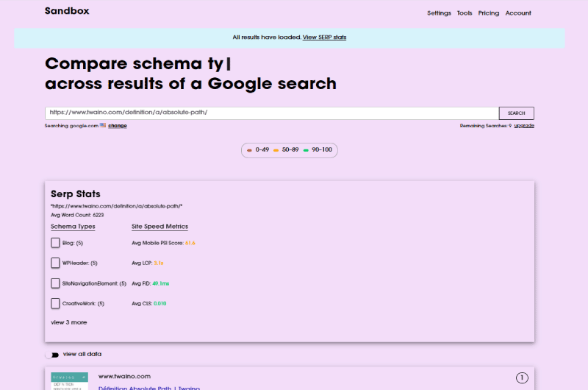This screenshot has width=588, height=390.
Task: Click Remaining Searches: 9 text
Action: point(486,126)
